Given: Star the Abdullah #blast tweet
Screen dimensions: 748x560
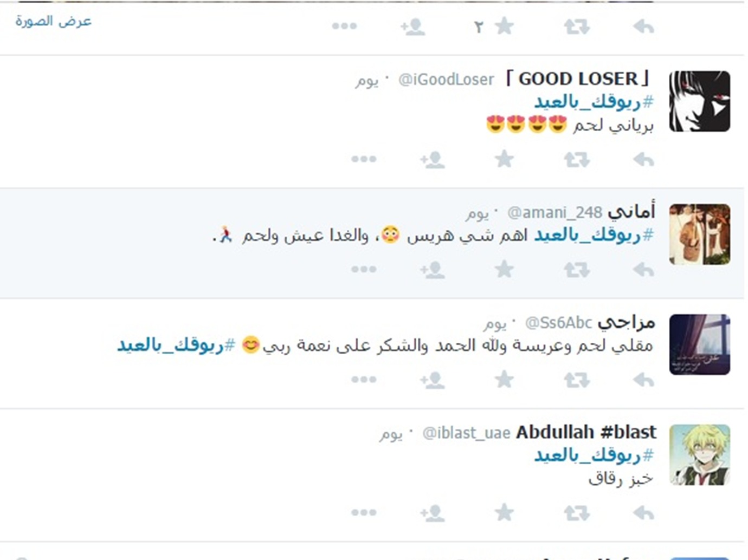Looking at the screenshot, I should point(504,512).
